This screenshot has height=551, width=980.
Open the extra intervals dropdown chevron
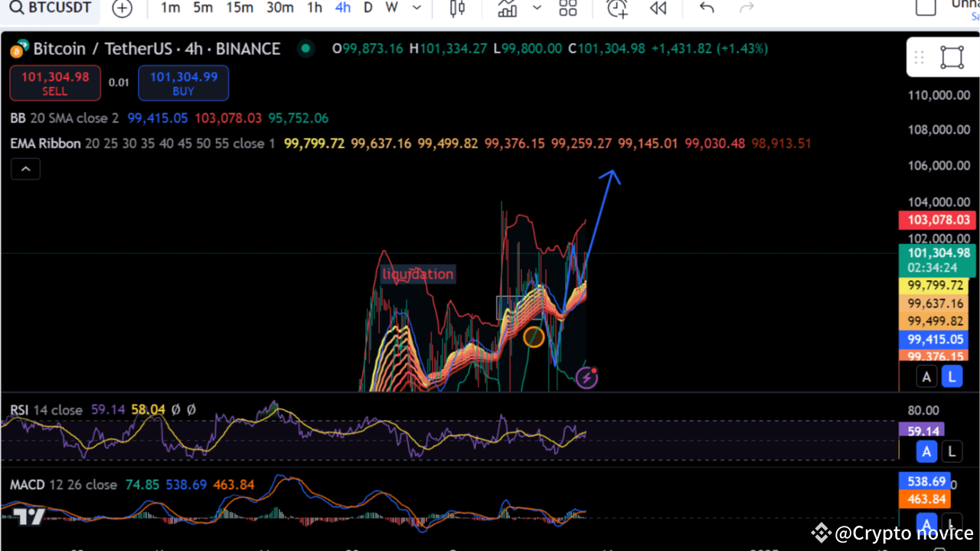(x=416, y=8)
